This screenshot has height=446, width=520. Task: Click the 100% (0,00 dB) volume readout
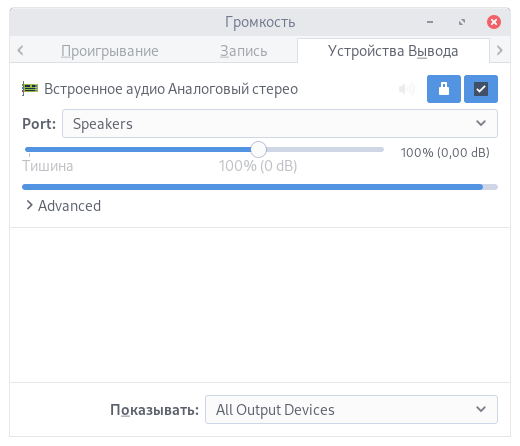[445, 153]
